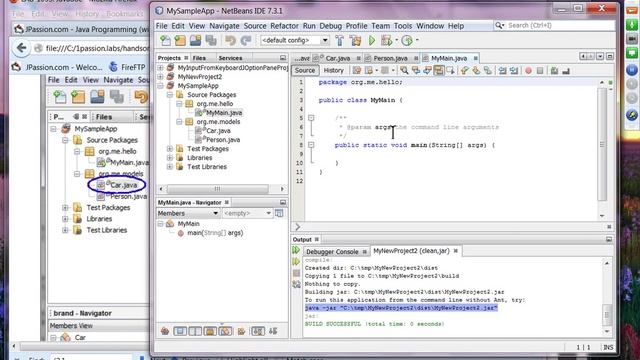Collapse MyMain class node in Navigator
This screenshot has height=360, width=640.
tap(160, 224)
